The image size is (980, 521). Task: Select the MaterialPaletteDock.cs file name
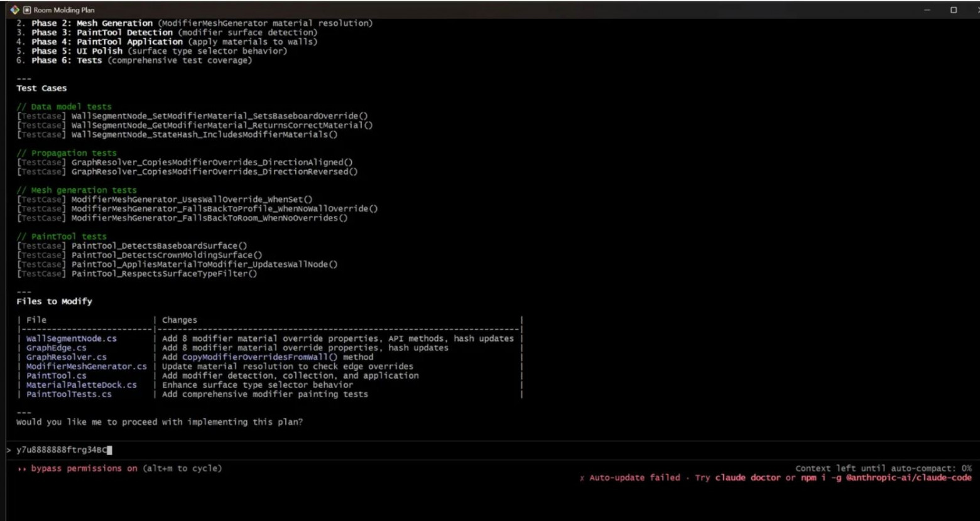point(82,385)
